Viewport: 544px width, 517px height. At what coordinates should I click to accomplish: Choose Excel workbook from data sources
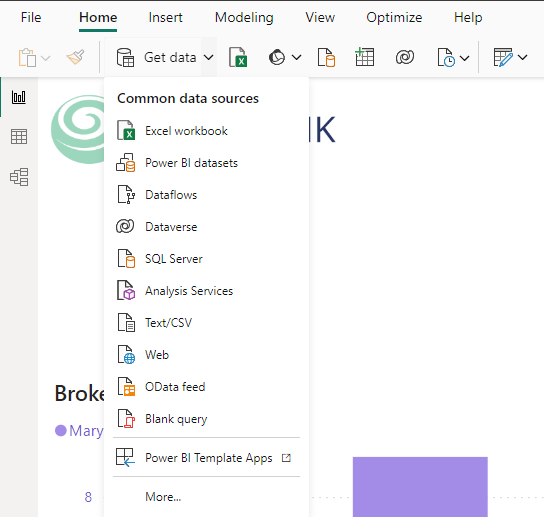click(x=206, y=131)
